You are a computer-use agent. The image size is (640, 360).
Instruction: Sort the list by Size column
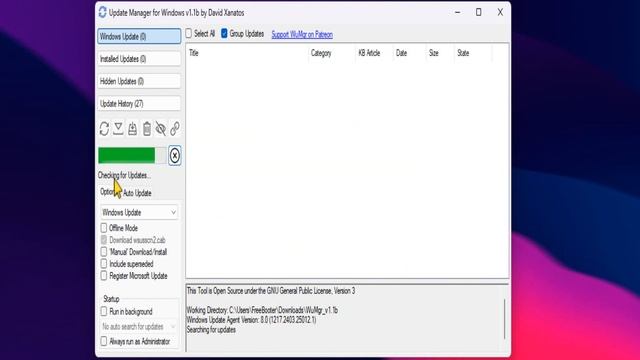[440, 53]
